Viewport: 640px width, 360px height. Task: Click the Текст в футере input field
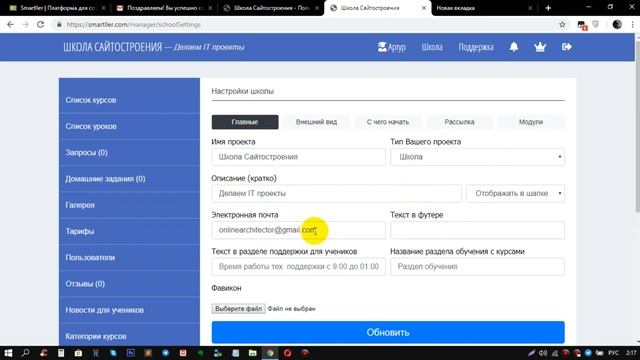point(478,230)
